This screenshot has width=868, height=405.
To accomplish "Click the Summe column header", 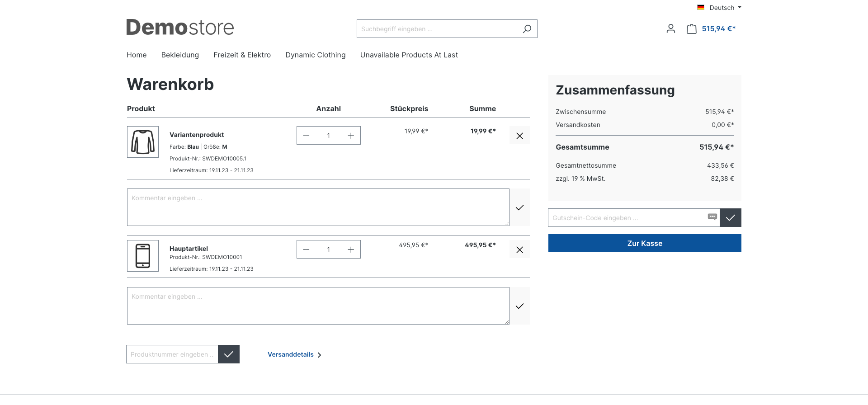I will click(x=482, y=109).
